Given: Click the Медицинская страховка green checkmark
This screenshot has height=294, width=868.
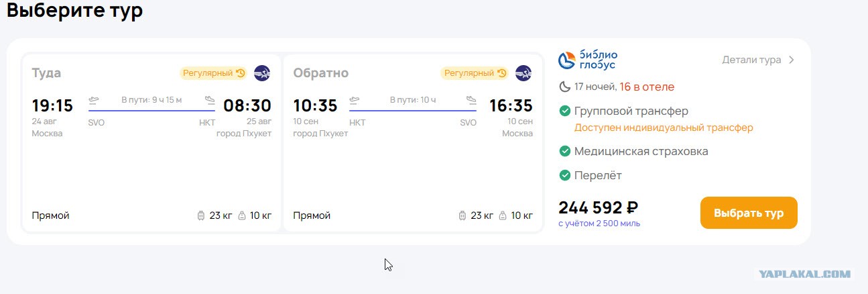Looking at the screenshot, I should tap(564, 151).
